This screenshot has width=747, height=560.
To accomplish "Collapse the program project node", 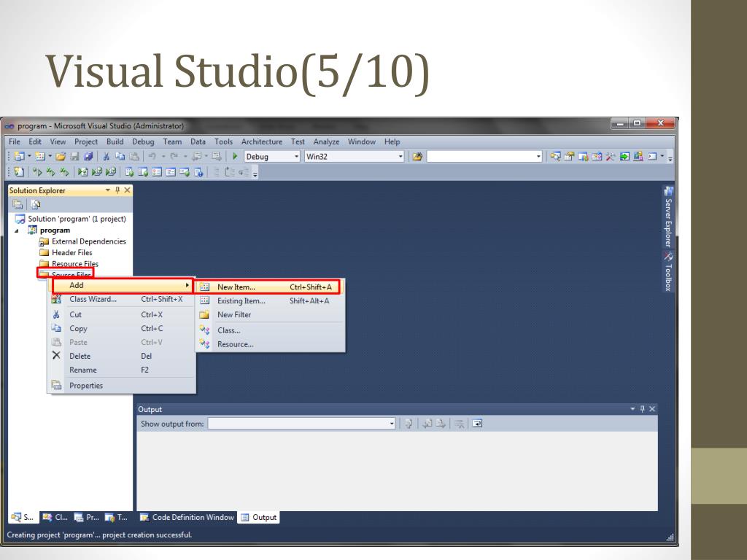I will click(x=17, y=230).
